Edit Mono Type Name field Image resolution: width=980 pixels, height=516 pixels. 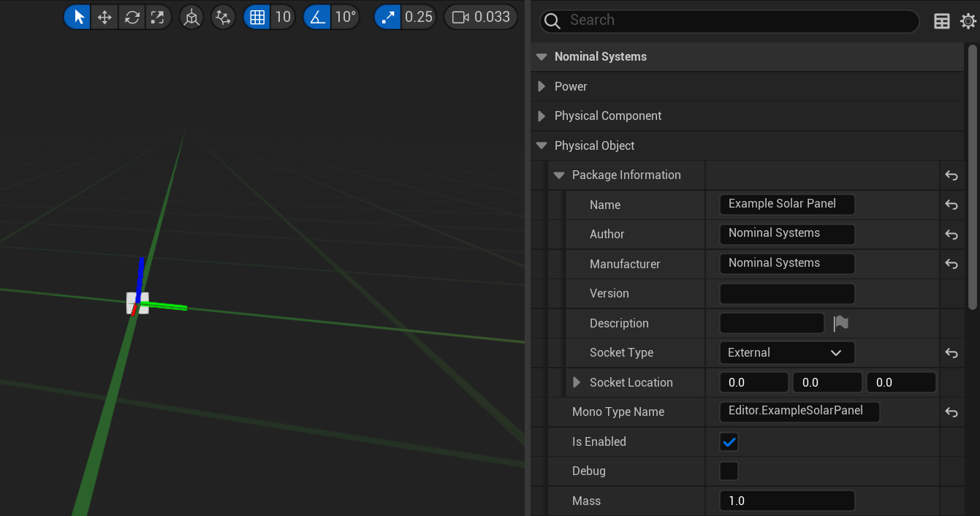pyautogui.click(x=799, y=411)
